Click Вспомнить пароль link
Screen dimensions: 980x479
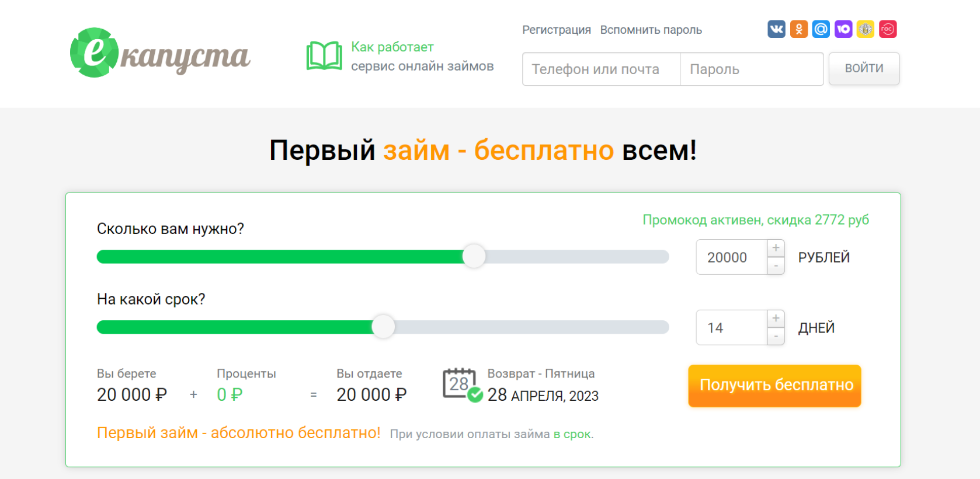tap(651, 30)
